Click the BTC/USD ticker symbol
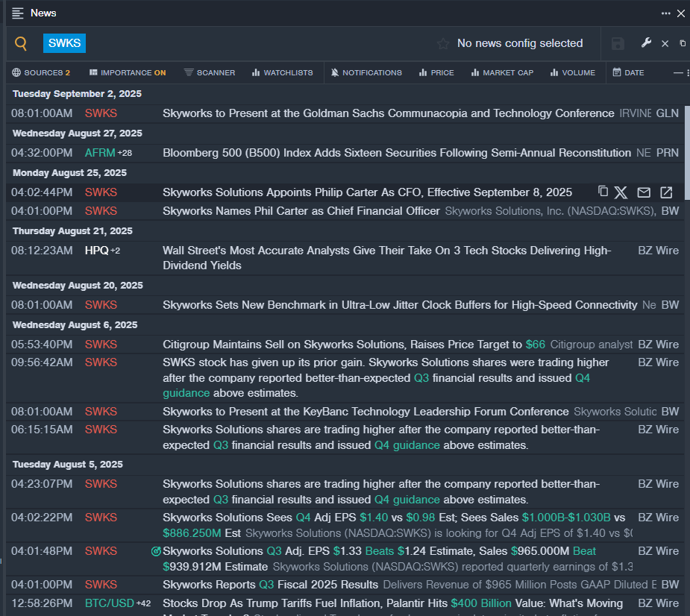Screen dimensions: 690x616 point(109,603)
